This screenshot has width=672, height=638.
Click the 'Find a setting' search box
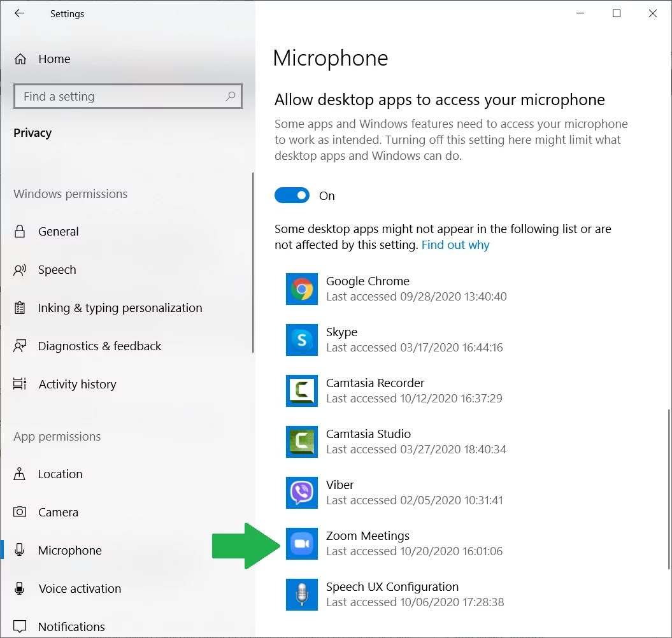tap(128, 96)
